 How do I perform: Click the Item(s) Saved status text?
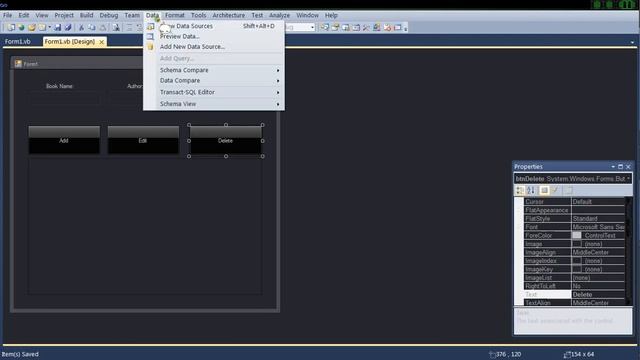[x=20, y=354]
